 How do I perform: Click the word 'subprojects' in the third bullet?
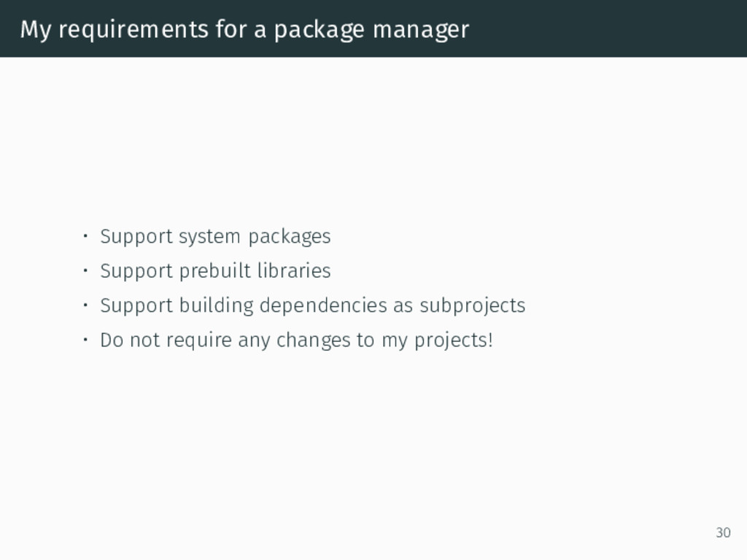472,306
